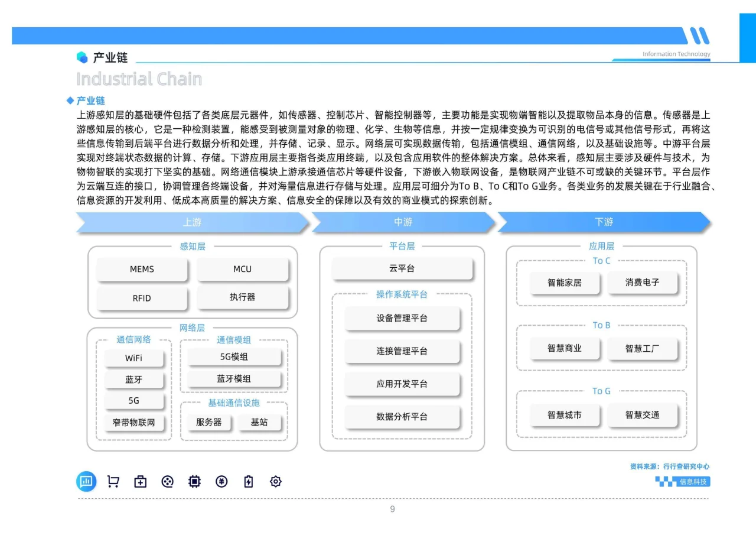This screenshot has height=535, width=756.
Task: Select the 下游 arrow banner
Action: point(604,222)
